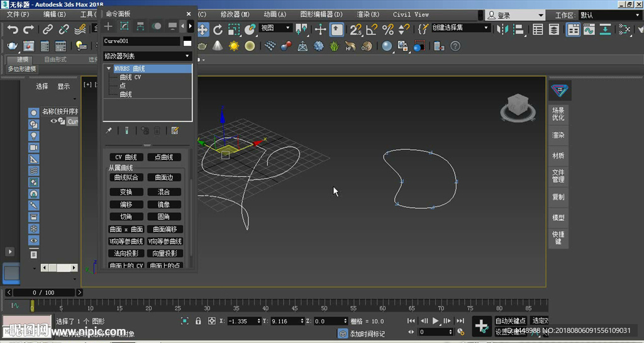Open Configure Modifier Sets icon
The height and width of the screenshot is (343, 644).
175,131
